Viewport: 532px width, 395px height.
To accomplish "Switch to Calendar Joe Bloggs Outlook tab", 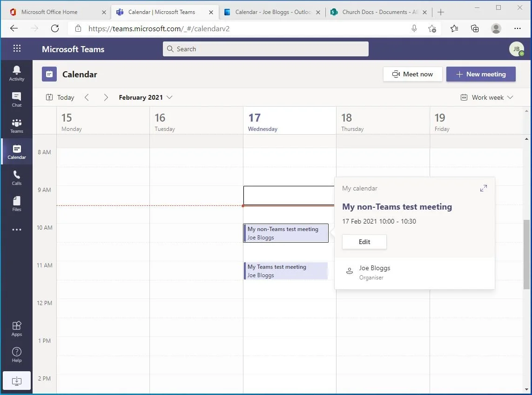I will point(273,12).
